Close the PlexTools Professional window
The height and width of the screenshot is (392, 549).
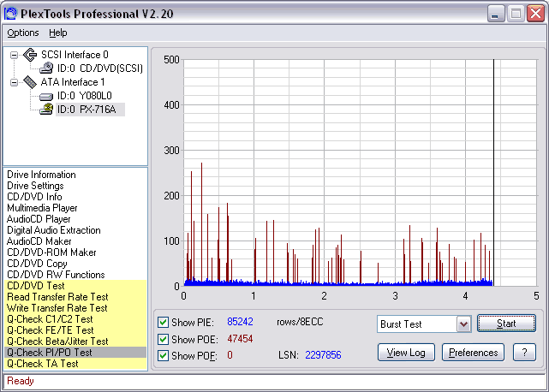pyautogui.click(x=535, y=14)
